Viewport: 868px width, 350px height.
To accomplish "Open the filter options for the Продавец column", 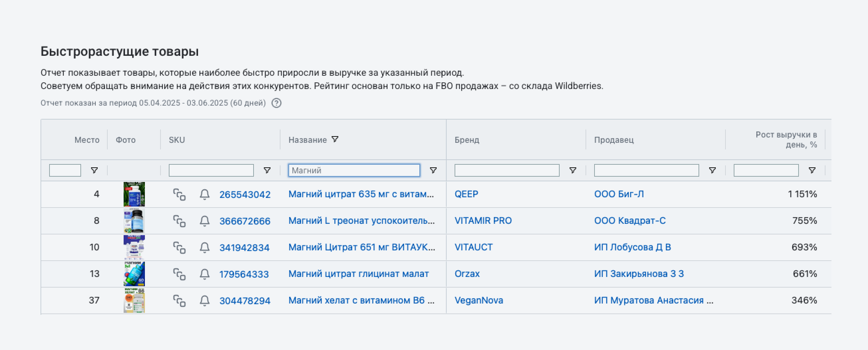I will pos(712,170).
